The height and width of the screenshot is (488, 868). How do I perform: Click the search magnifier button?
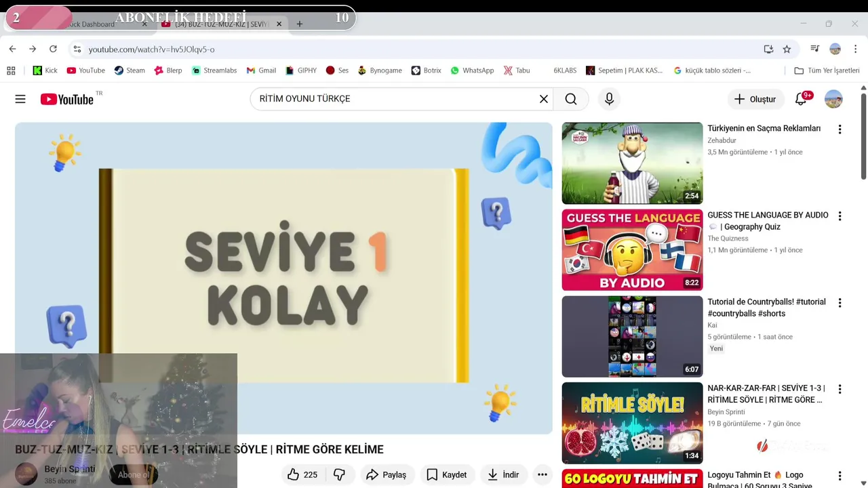(x=571, y=99)
